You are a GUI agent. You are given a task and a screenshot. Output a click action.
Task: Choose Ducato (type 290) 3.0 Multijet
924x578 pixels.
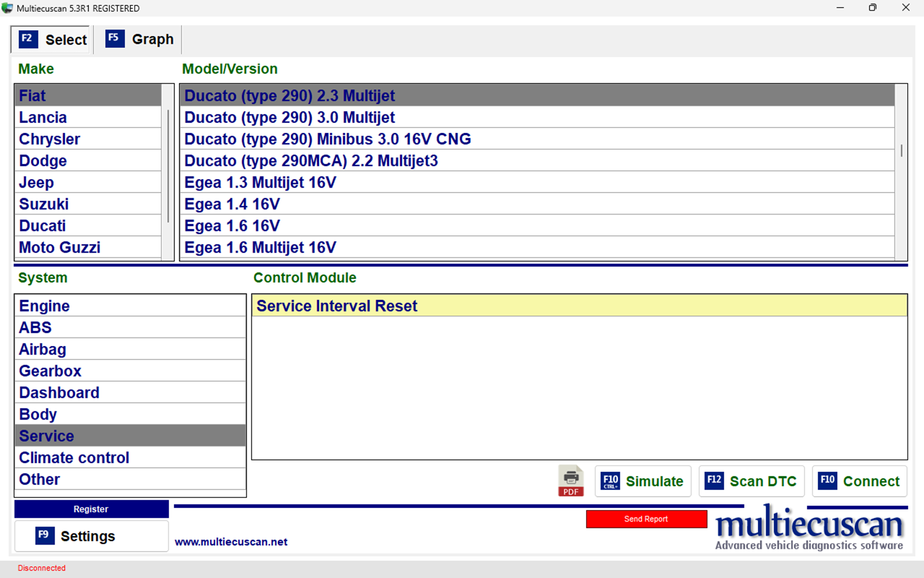(537, 117)
